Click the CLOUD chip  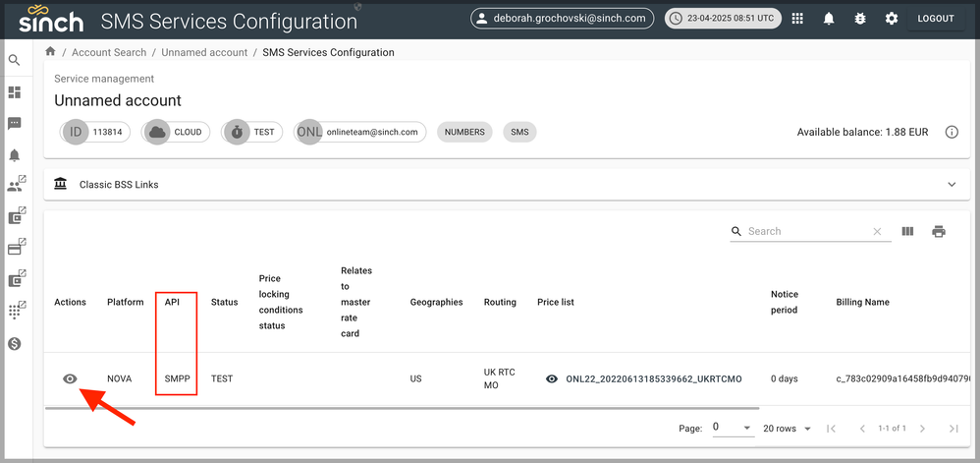click(176, 132)
